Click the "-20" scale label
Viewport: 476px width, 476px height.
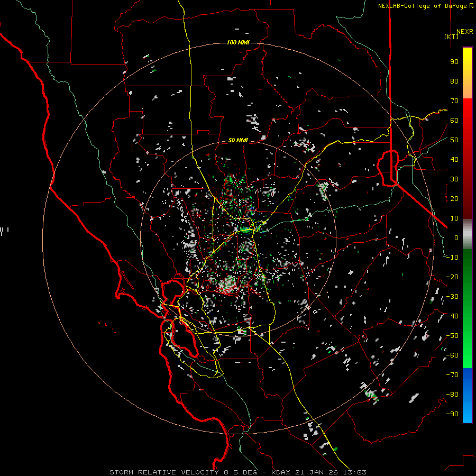[452, 277]
